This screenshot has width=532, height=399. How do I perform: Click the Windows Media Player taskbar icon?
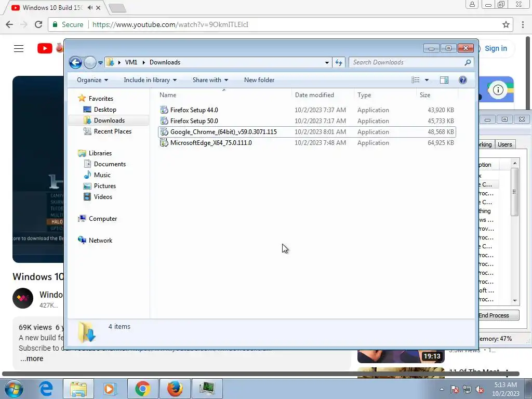[110, 389]
